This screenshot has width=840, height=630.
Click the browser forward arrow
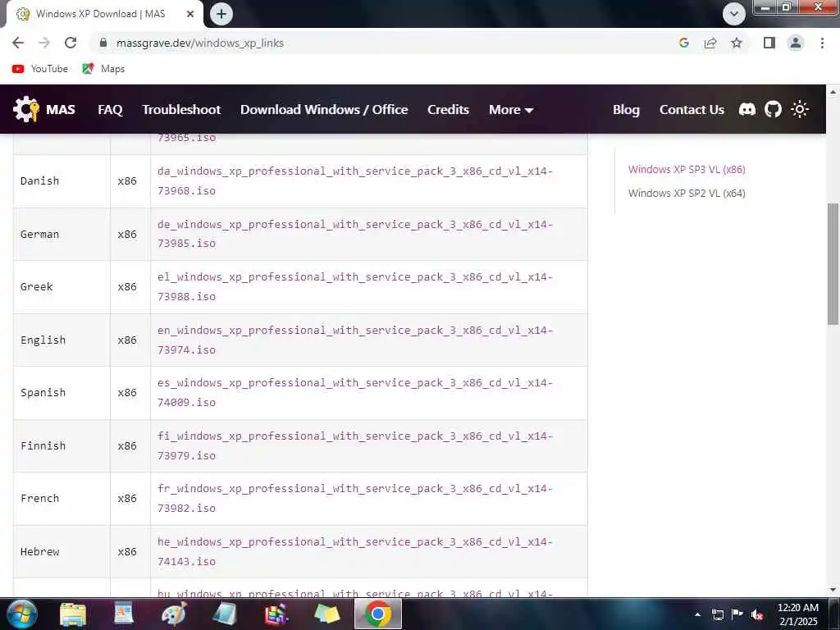pyautogui.click(x=44, y=43)
